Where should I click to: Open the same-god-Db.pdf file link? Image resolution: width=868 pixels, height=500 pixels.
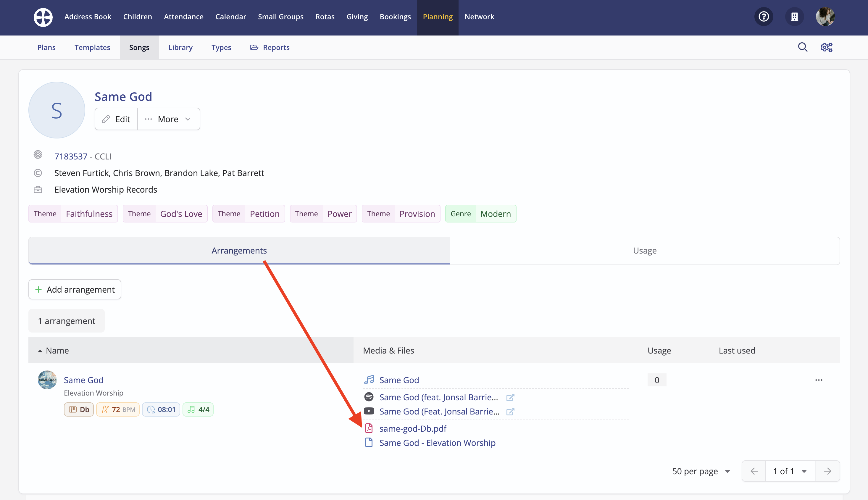pos(413,428)
